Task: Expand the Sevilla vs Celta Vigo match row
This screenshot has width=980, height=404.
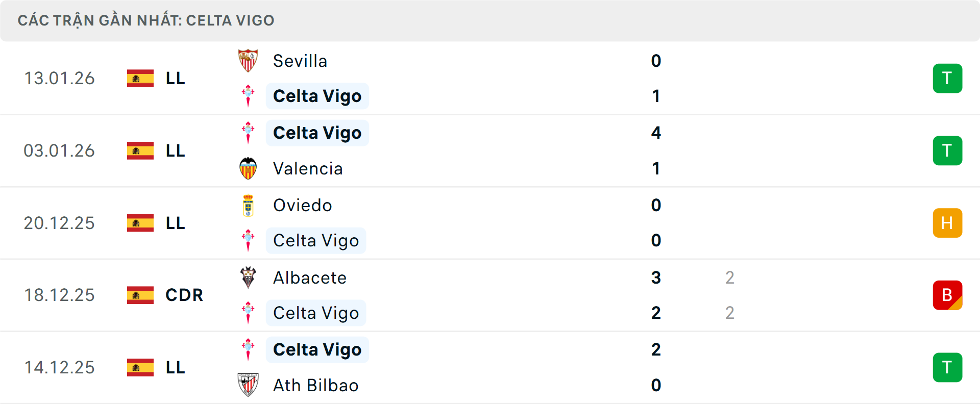Action: (x=490, y=78)
